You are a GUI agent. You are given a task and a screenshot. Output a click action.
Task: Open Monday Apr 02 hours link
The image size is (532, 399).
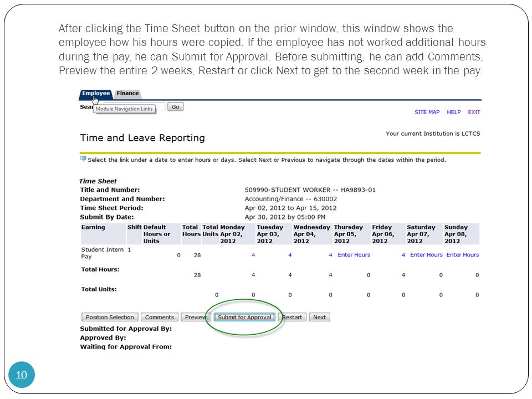point(253,255)
